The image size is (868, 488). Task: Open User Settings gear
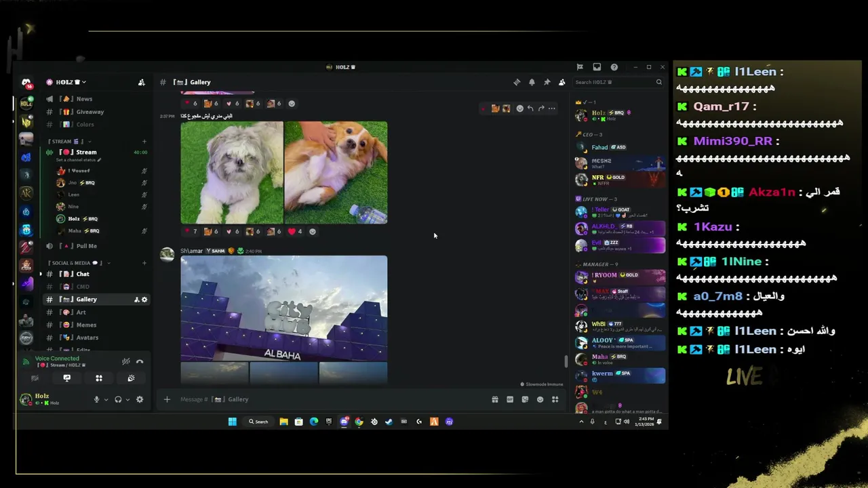pos(140,399)
